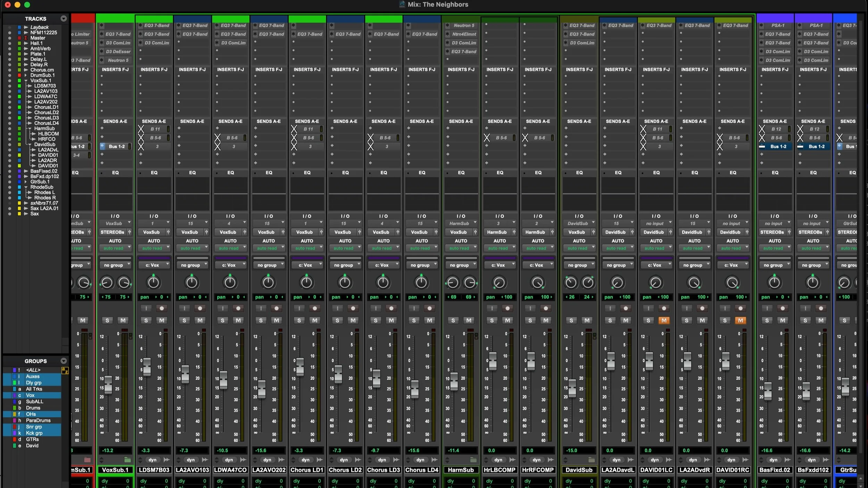Solo the HrLBCOMP track
Image resolution: width=868 pixels, height=488 pixels.
tap(492, 320)
